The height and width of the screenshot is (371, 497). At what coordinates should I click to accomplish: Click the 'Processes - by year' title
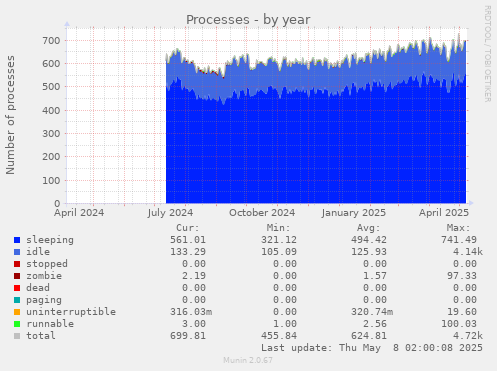[x=248, y=20]
